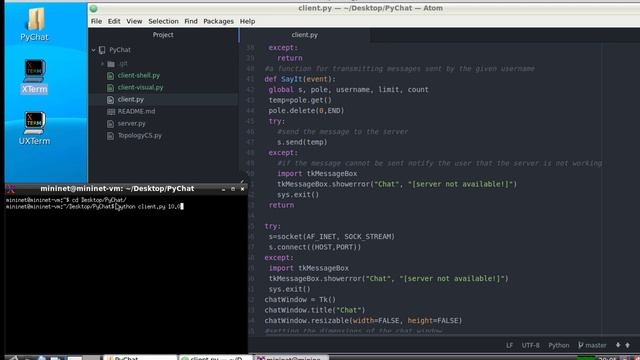Click the terminal python command line
The width and height of the screenshot is (640, 360).
94,207
